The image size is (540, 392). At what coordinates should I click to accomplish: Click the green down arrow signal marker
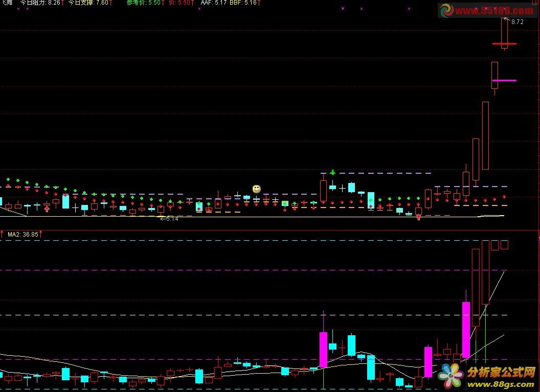[x=333, y=172]
